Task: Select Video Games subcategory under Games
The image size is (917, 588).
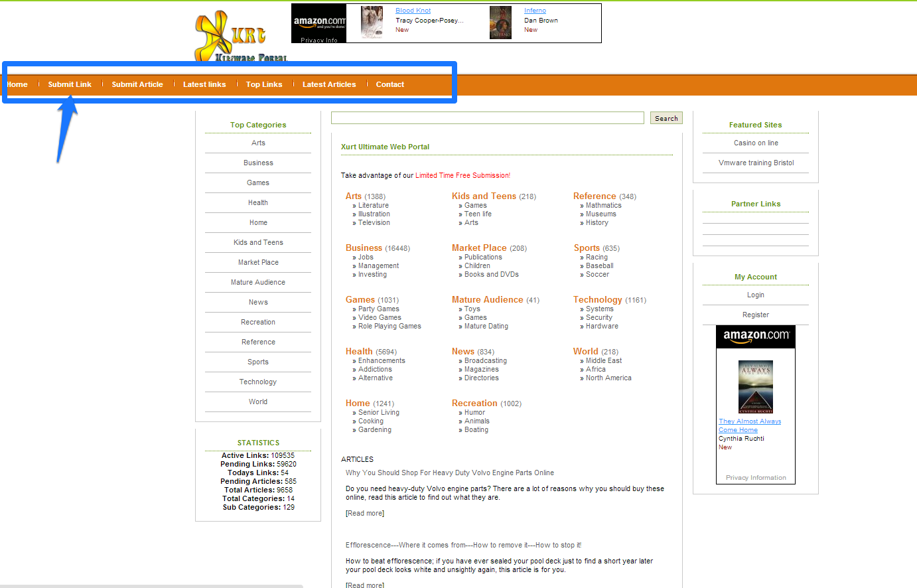Action: (380, 318)
